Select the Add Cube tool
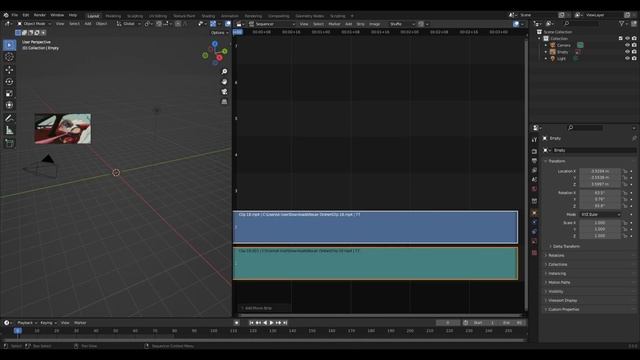This screenshot has height=360, width=640. pos(9,143)
